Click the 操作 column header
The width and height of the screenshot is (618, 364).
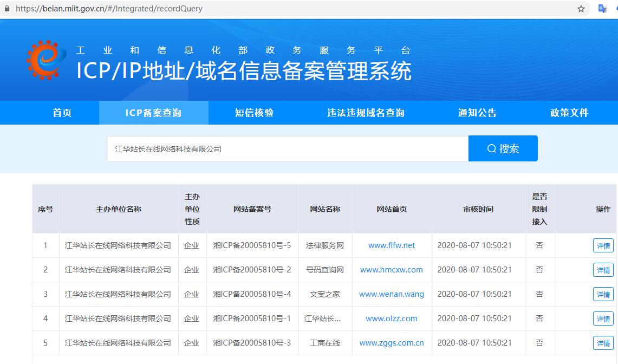click(603, 209)
